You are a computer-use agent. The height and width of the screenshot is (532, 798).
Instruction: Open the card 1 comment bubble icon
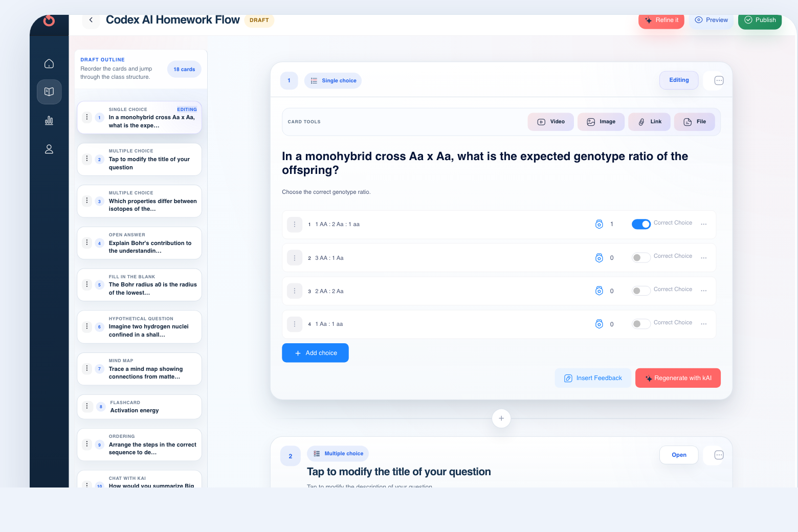point(719,80)
